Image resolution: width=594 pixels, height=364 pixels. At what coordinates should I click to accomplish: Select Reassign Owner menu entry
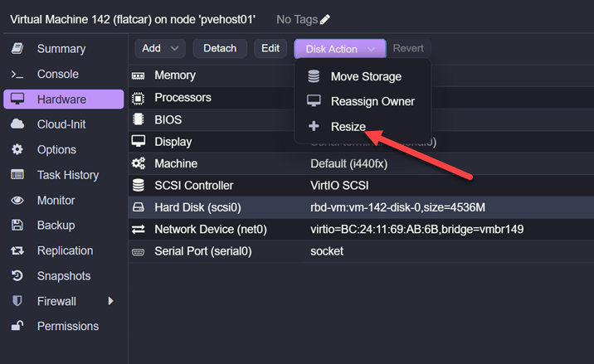pos(372,101)
